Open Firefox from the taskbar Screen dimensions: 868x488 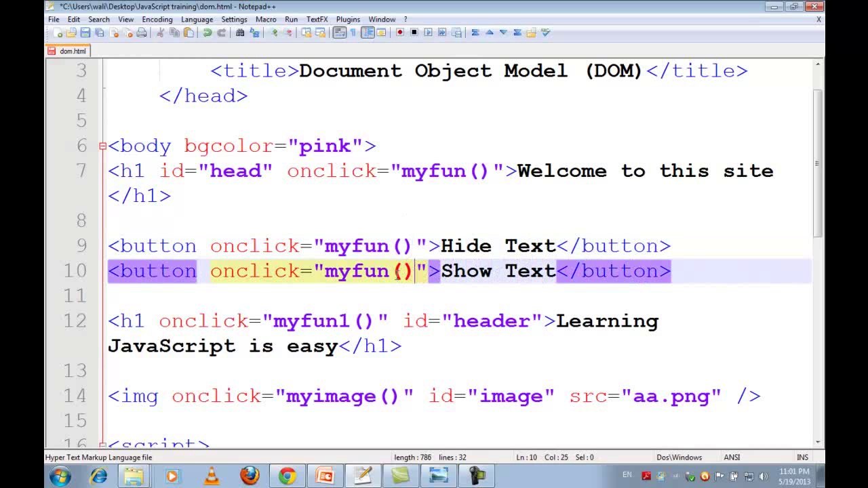tap(250, 476)
